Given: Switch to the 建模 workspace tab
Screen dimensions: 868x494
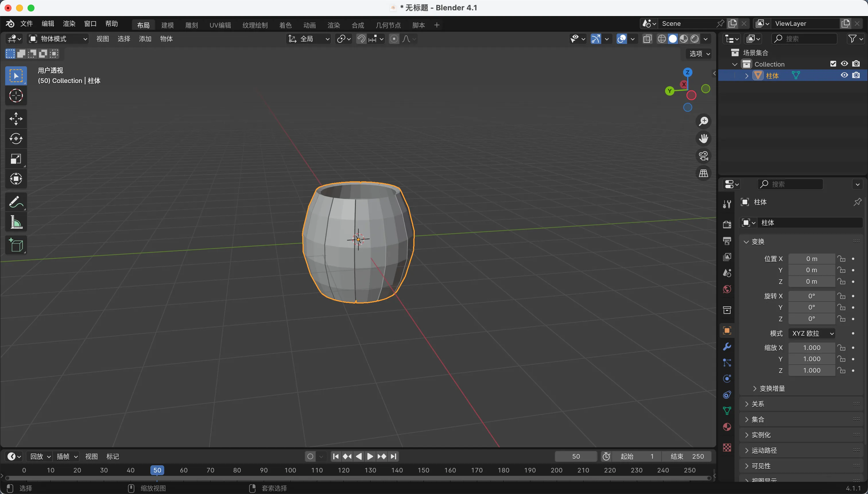Looking at the screenshot, I should point(167,25).
